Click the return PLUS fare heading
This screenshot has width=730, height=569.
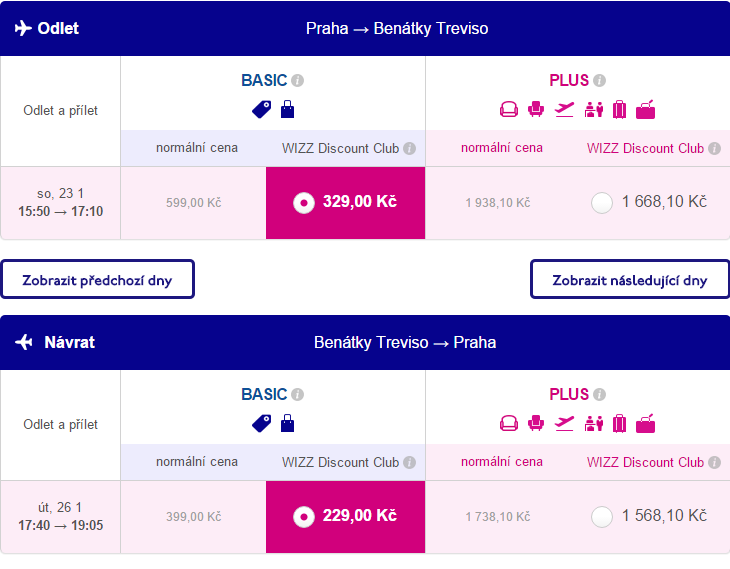[x=569, y=395]
